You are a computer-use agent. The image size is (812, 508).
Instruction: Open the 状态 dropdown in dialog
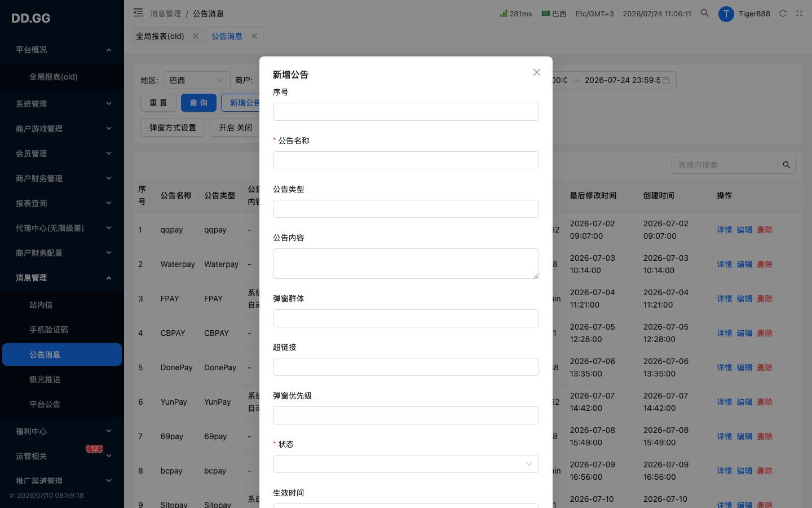pyautogui.click(x=406, y=464)
